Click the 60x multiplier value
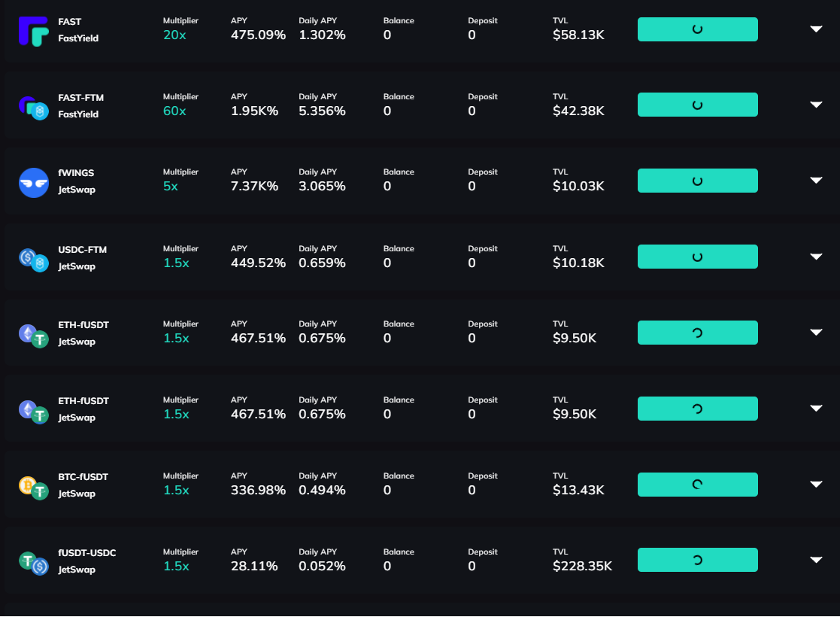Screen dimensions: 840x617 (x=174, y=111)
